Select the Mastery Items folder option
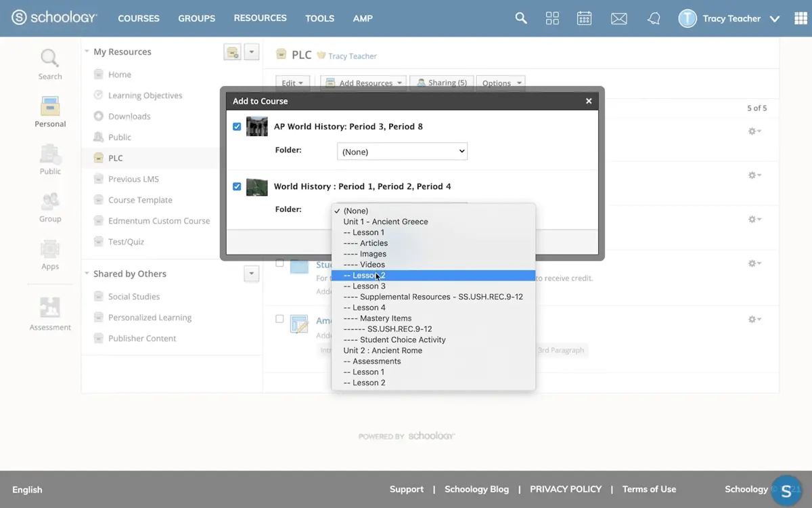 point(433,318)
